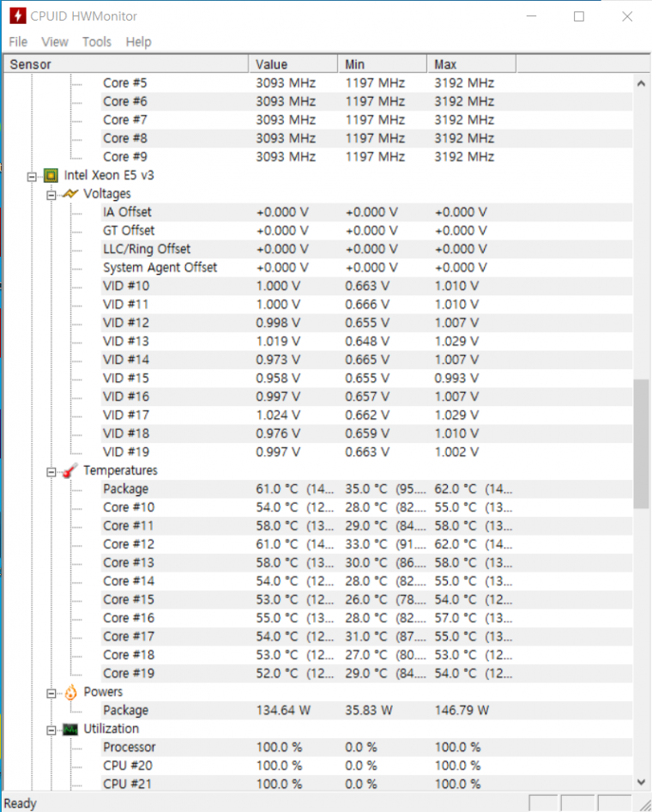Select the VID #11 row

pos(366,305)
